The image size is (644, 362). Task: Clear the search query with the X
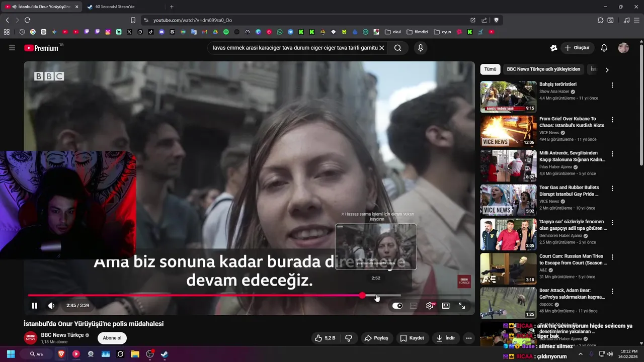coord(382,48)
